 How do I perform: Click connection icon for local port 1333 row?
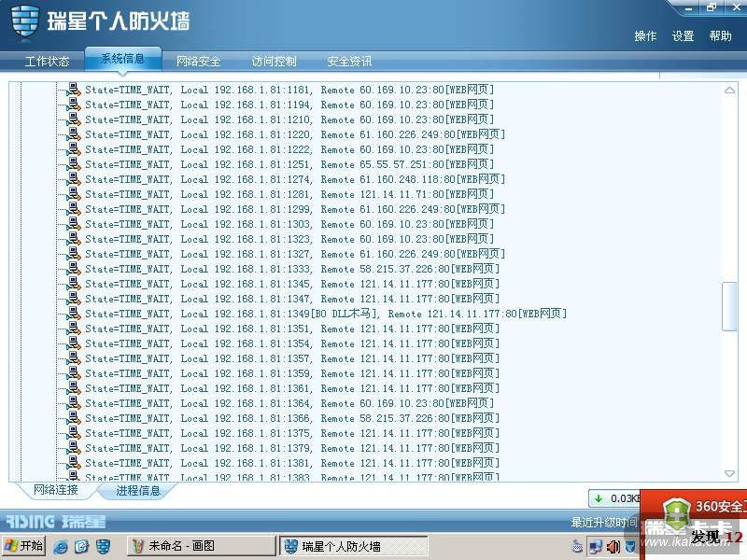point(74,269)
